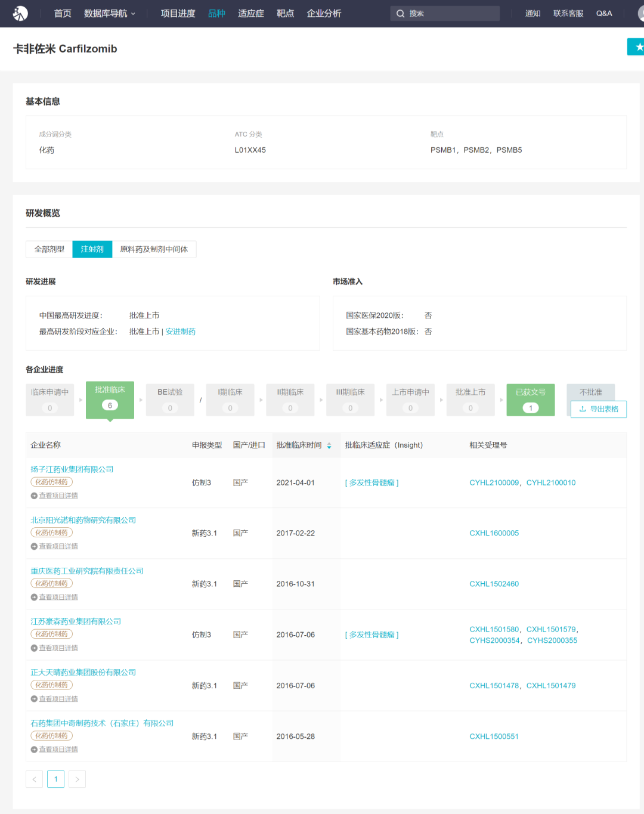Viewport: 644px width, 814px height.
Task: Open 品种 navigation item
Action: tap(216, 13)
